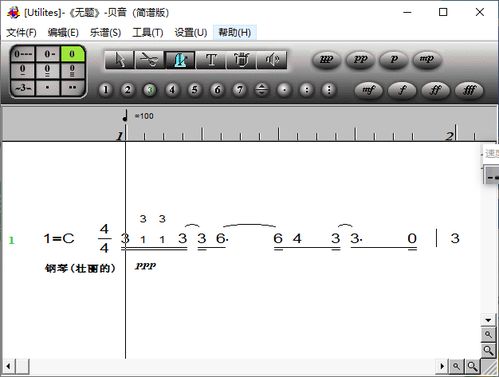This screenshot has height=377, width=499.
Task: Click the speaker playback icon
Action: tap(272, 60)
